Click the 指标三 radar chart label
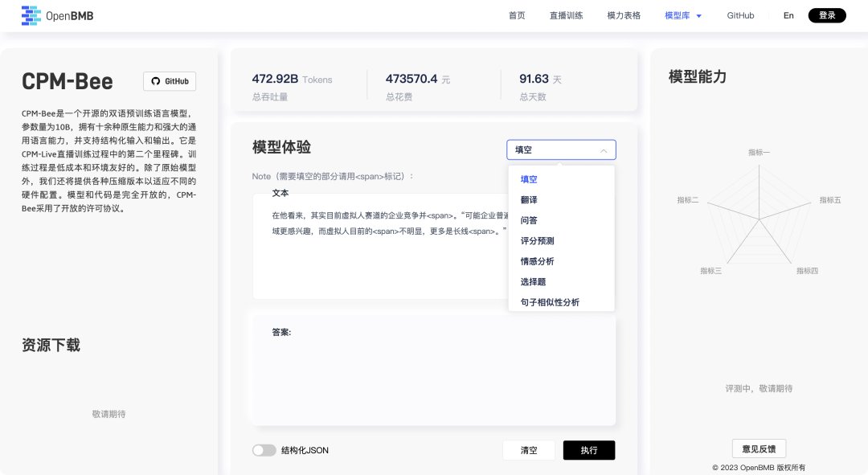Image resolution: width=868 pixels, height=475 pixels. [x=710, y=271]
